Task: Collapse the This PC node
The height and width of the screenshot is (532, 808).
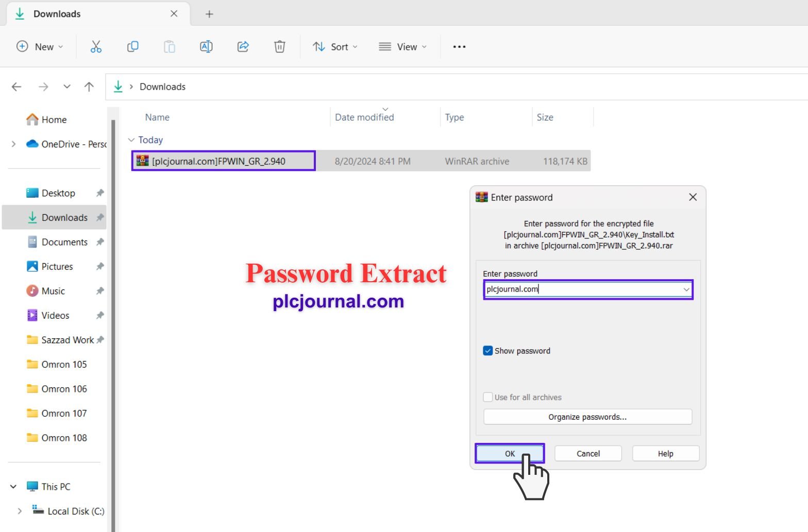Action: (x=13, y=487)
